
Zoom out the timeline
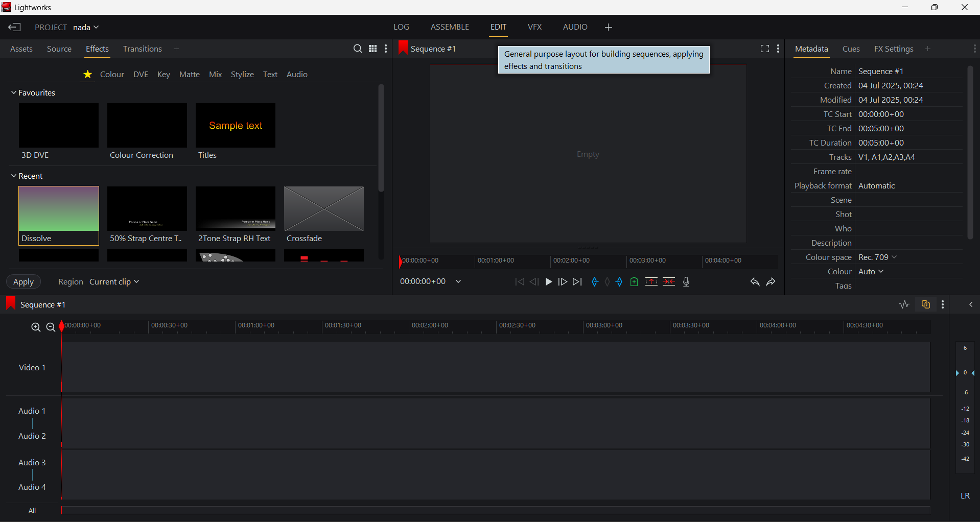coord(51,327)
